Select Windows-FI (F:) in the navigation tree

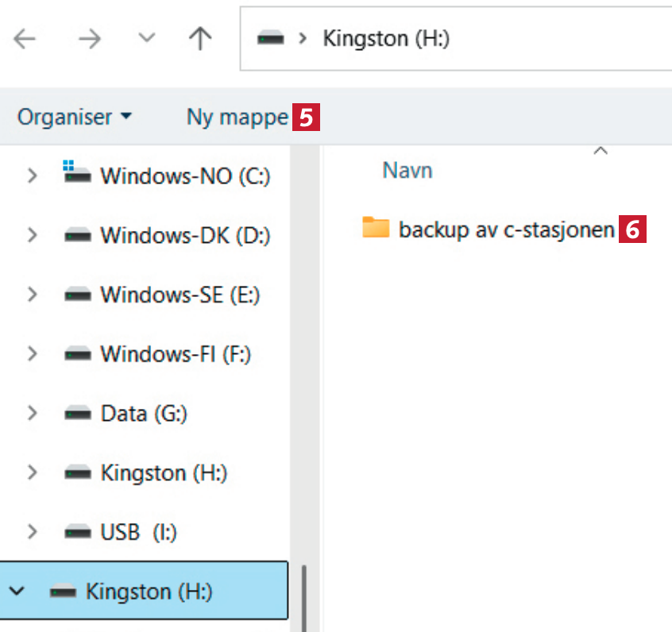click(176, 354)
